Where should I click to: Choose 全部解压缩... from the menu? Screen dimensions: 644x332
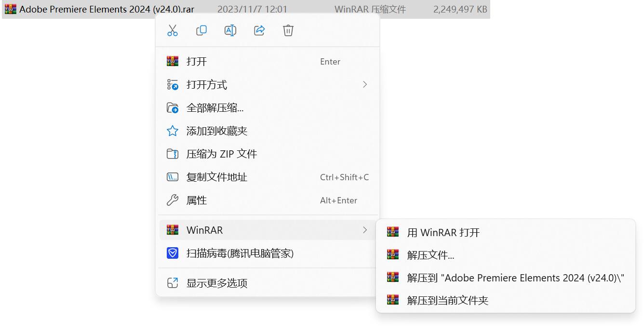click(215, 107)
